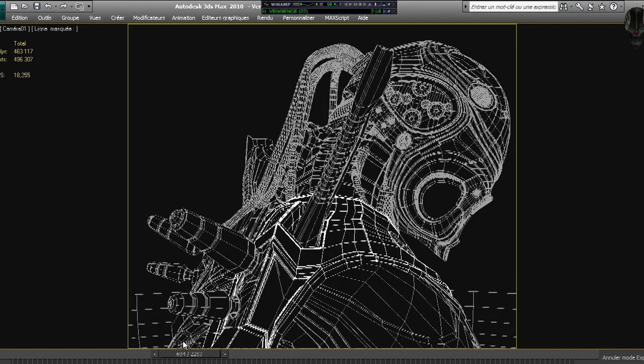The image size is (644, 364).
Task: Undo the last action with Undo arrow
Action: click(x=48, y=6)
